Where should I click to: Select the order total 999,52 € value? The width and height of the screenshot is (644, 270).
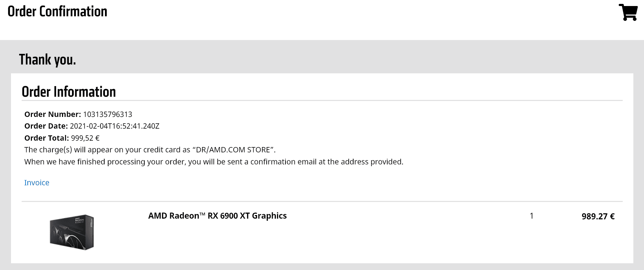click(85, 138)
